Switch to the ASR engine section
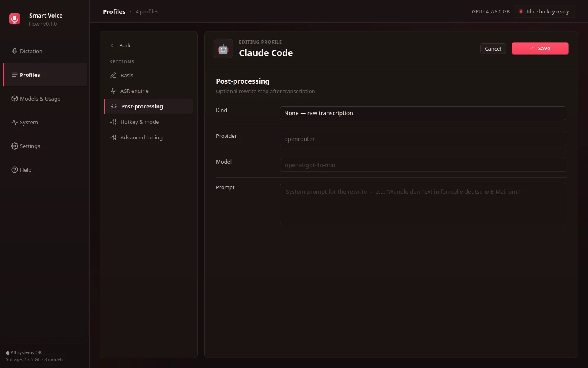Screen dimensions: 588x368 (149, 91)
